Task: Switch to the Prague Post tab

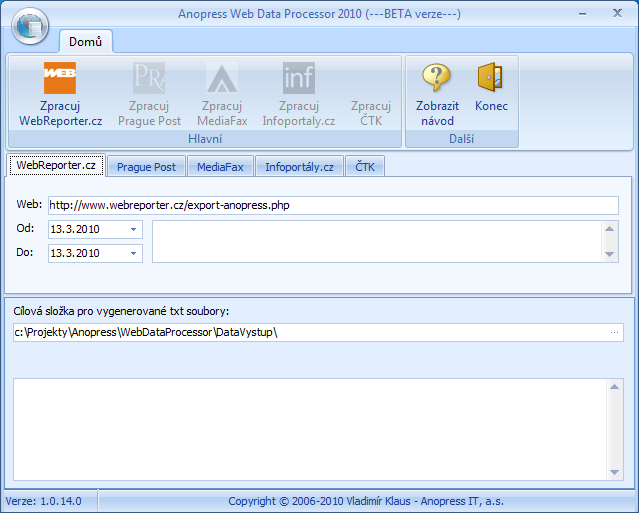Action: point(146,167)
